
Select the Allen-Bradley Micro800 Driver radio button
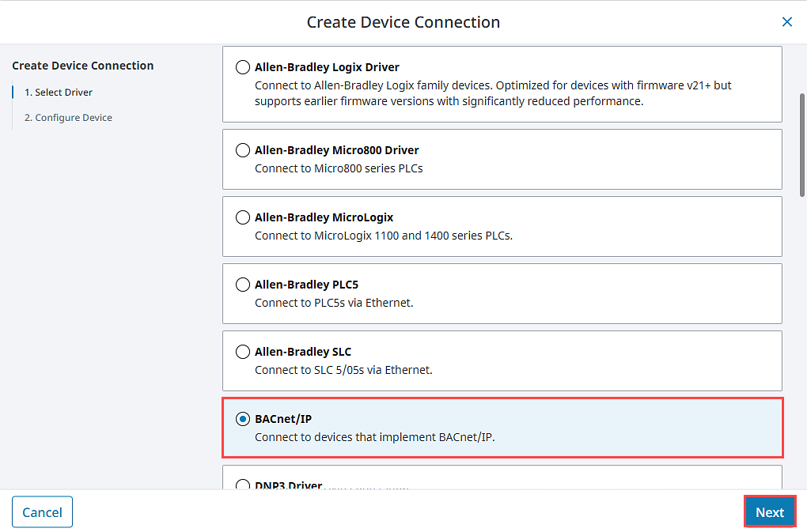(242, 150)
